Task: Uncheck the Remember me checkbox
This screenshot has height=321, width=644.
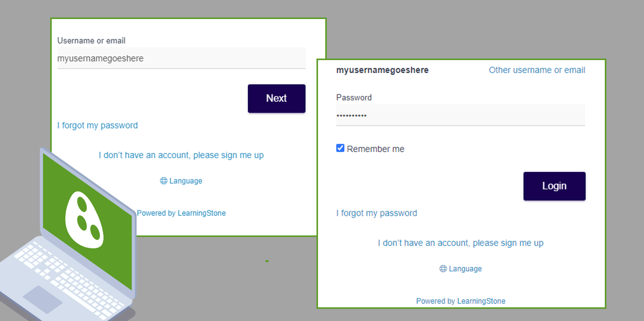Action: coord(340,148)
